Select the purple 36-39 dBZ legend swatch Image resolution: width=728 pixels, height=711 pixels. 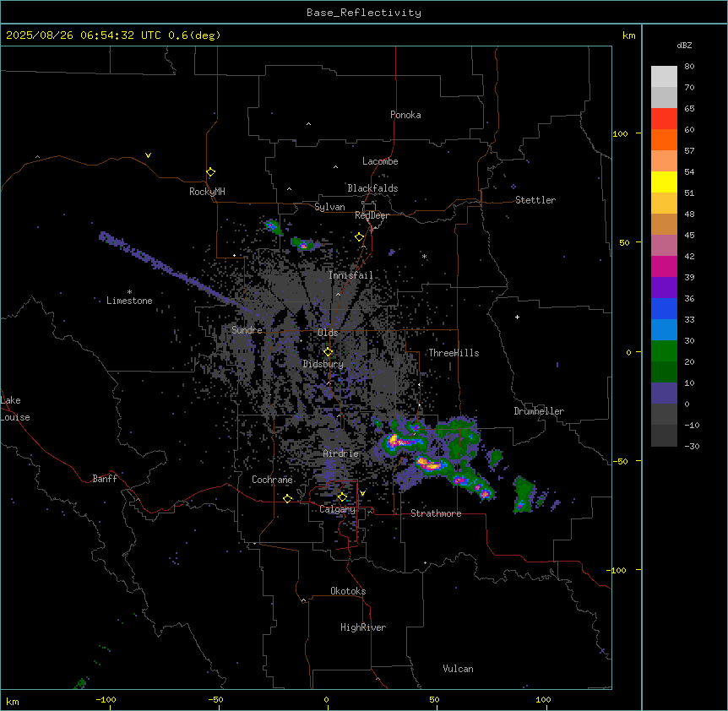(x=664, y=288)
